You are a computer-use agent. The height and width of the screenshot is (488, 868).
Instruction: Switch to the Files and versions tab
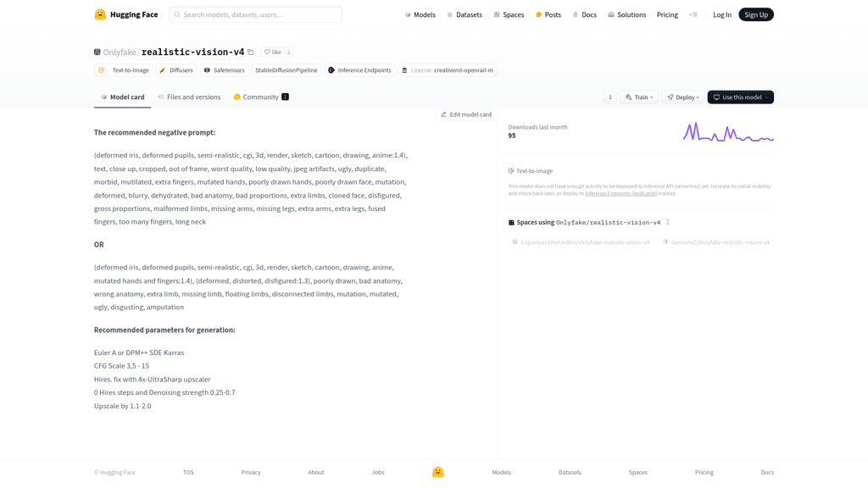189,97
